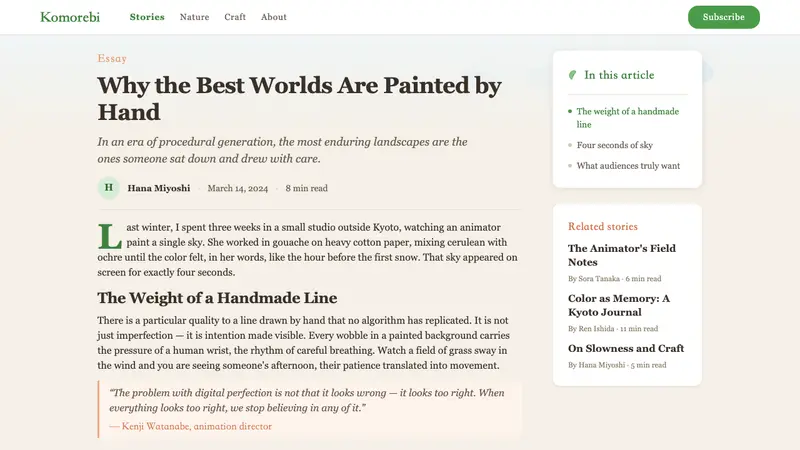Viewport: 800px width, 450px height.
Task: Open the Nature nav item
Action: 194,17
